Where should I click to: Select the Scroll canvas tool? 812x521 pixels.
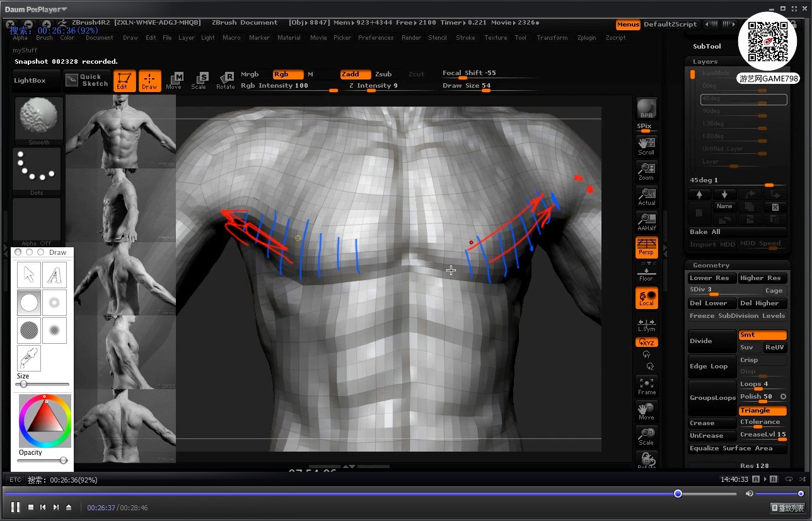(x=646, y=145)
